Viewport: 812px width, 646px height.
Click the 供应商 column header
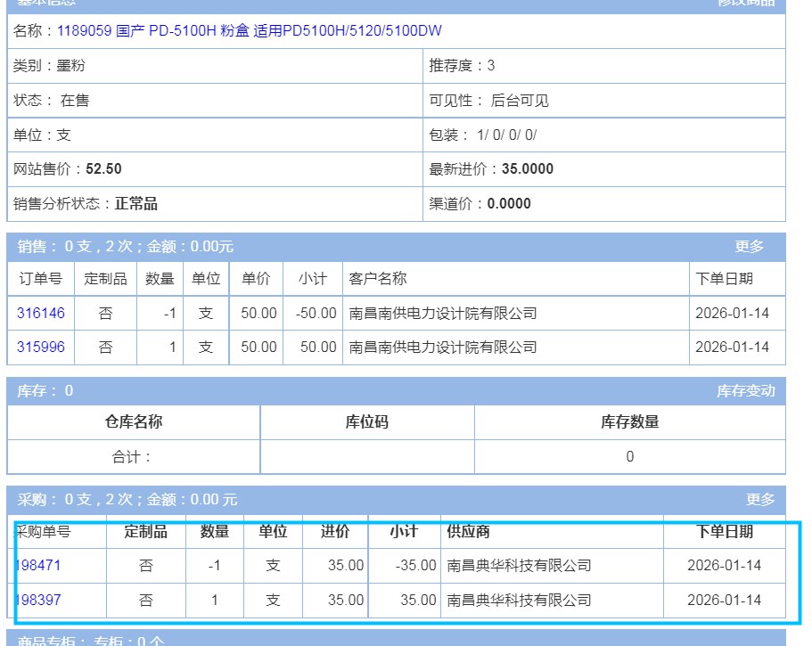(468, 532)
